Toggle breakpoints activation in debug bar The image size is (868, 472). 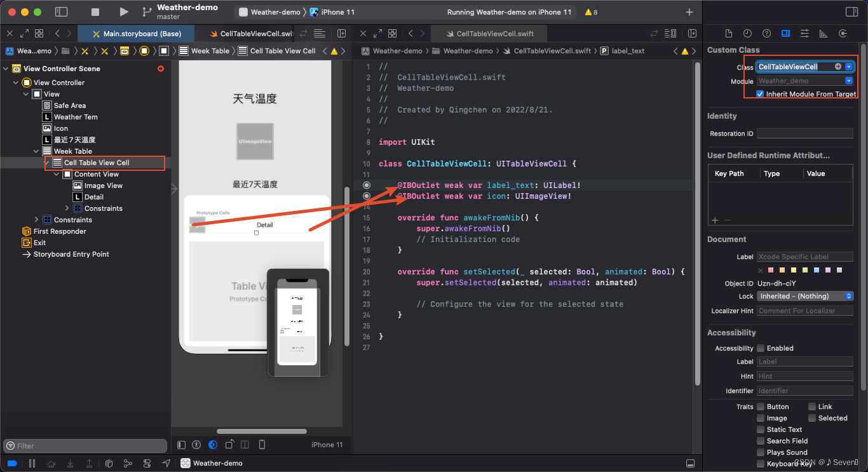click(12, 463)
